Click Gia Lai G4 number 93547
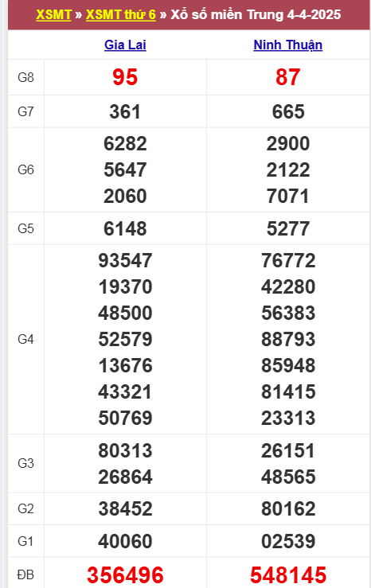 pos(125,261)
